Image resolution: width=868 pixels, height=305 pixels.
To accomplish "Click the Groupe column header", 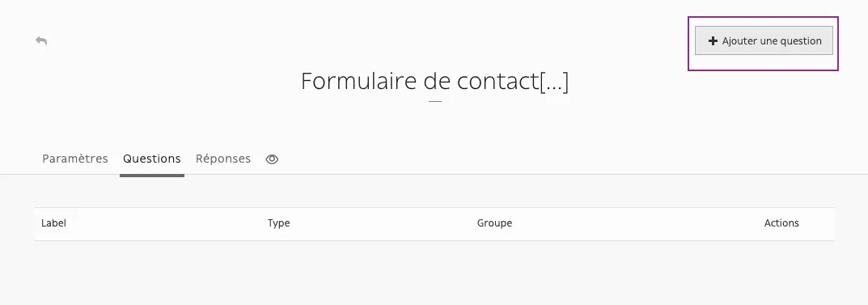I will 494,223.
